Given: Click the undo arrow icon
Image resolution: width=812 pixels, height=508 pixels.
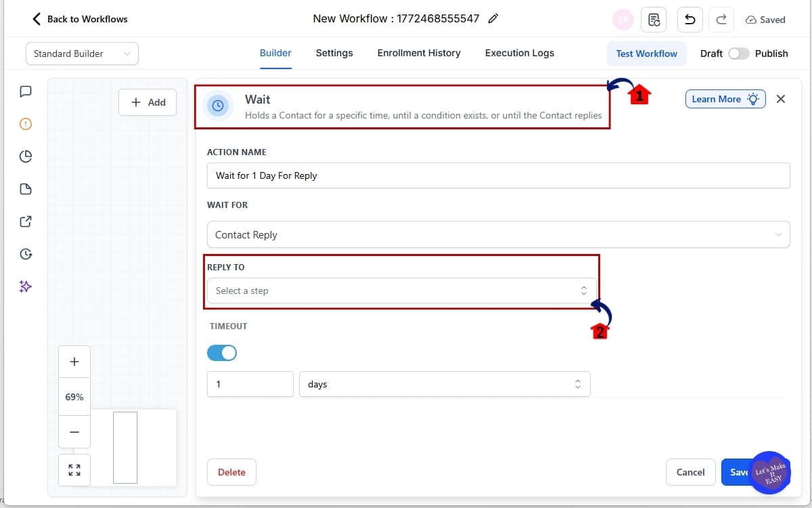Looking at the screenshot, I should tap(690, 20).
